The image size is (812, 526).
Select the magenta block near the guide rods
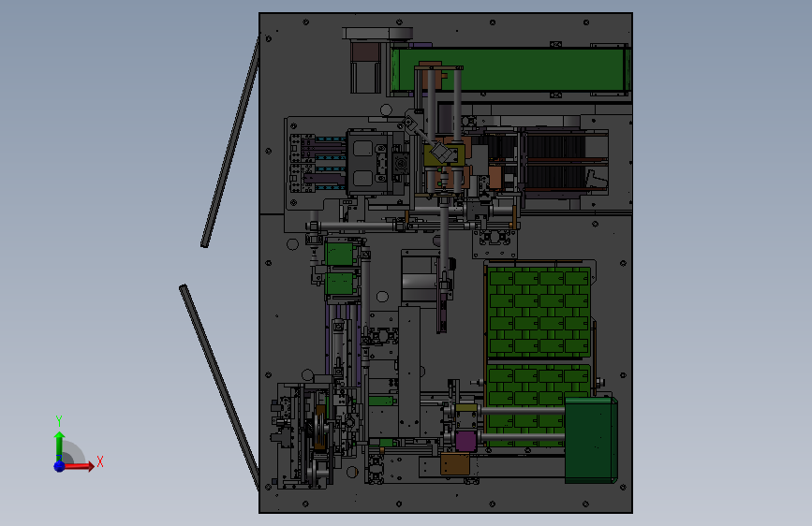[x=466, y=441]
